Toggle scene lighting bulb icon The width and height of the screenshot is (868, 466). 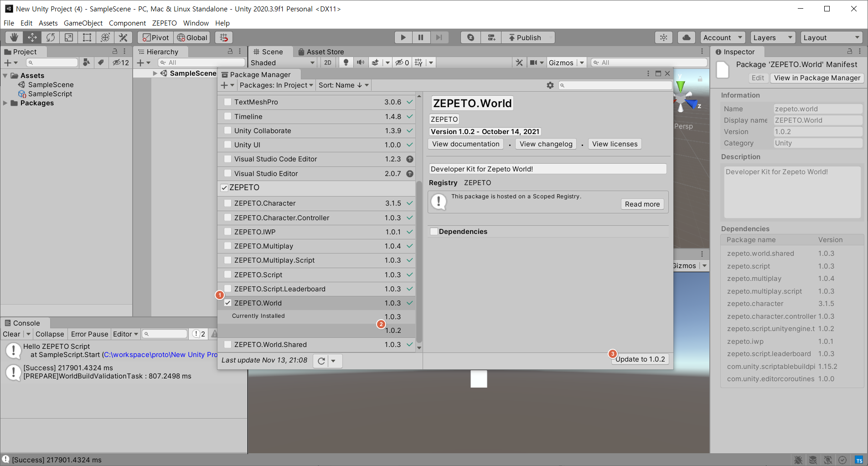346,62
